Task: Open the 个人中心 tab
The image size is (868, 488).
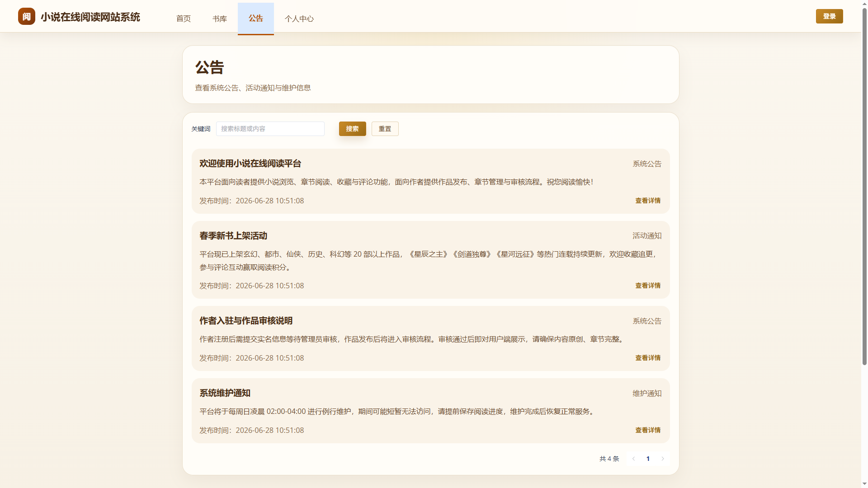Action: pos(299,19)
